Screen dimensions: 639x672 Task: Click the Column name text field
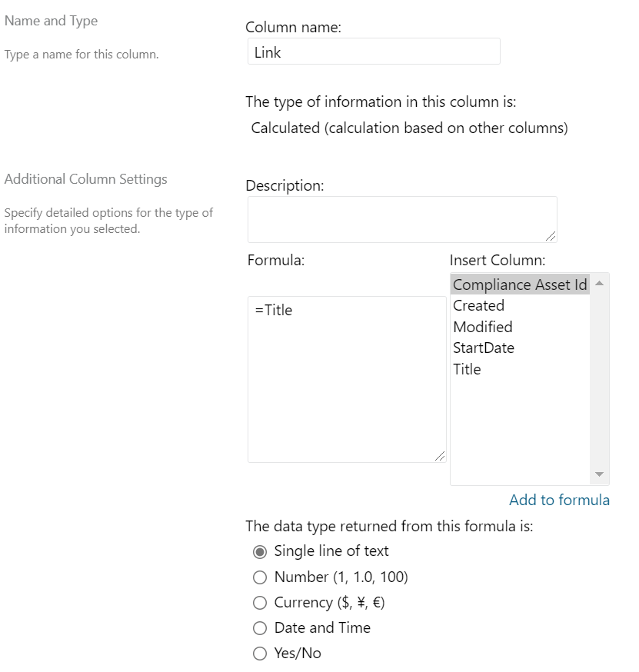[x=373, y=52]
